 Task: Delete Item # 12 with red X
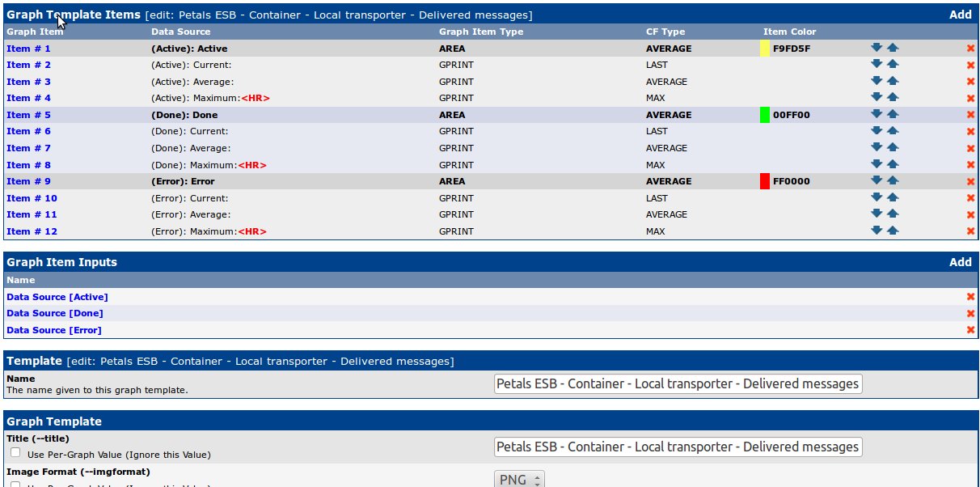970,231
